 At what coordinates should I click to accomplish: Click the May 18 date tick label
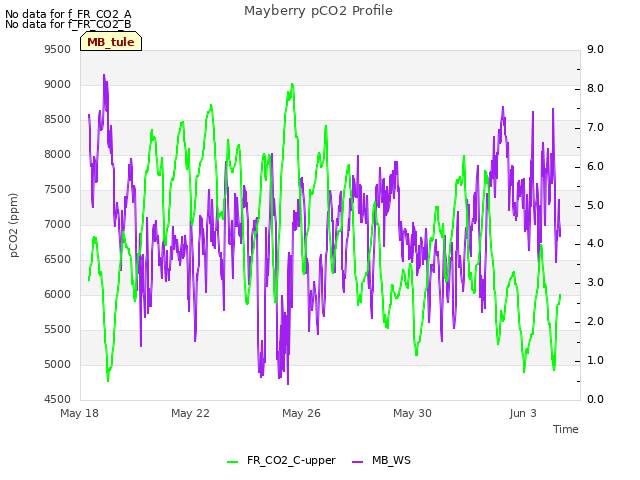pyautogui.click(x=79, y=413)
